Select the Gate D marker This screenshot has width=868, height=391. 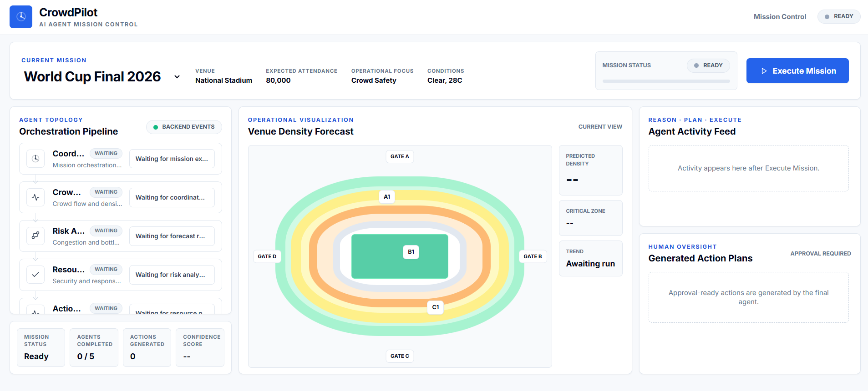[x=267, y=256]
